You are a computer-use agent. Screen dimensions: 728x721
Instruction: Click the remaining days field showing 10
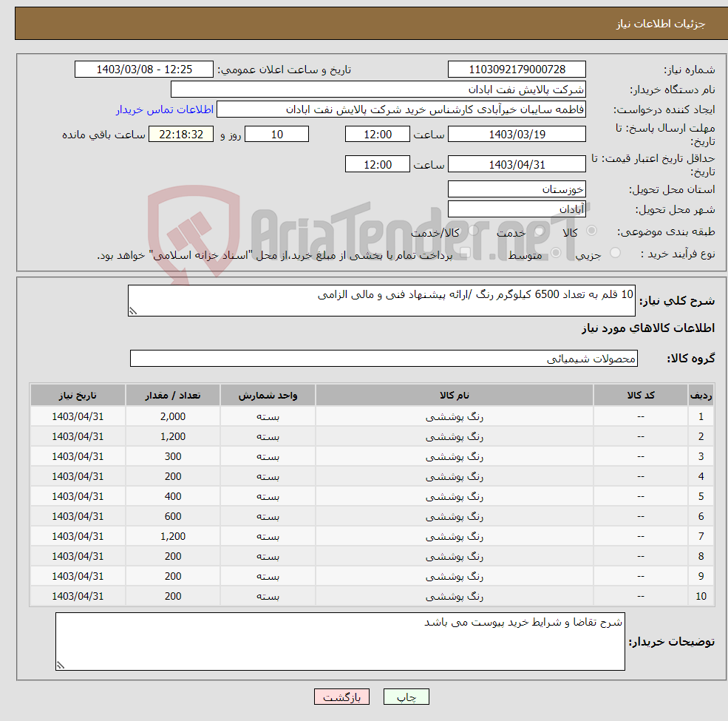[x=276, y=135]
